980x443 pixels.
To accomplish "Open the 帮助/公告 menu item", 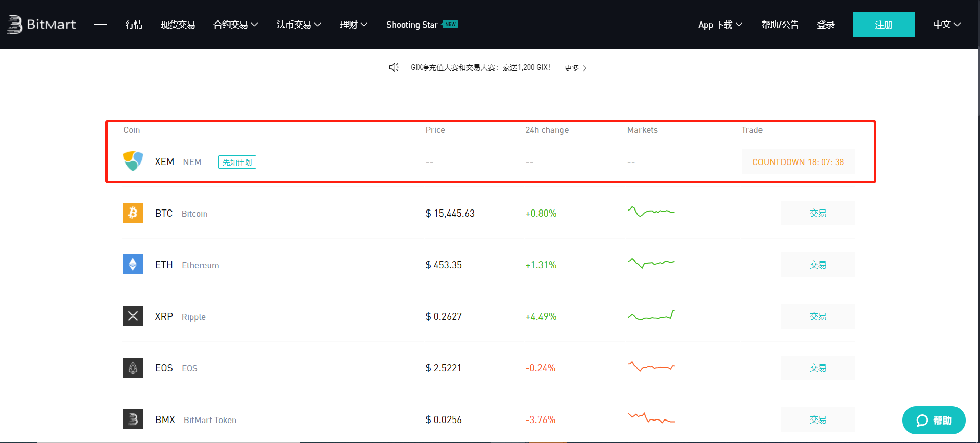I will tap(780, 25).
